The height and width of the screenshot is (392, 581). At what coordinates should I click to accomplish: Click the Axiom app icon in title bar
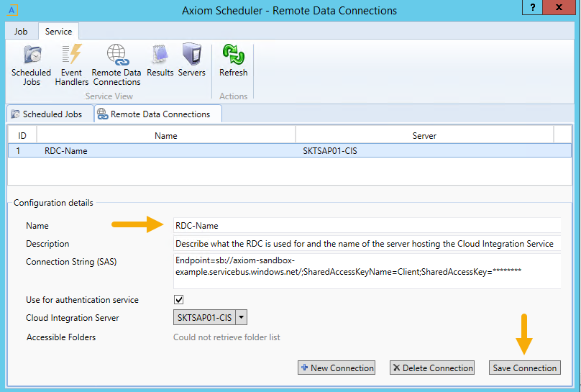[x=12, y=10]
